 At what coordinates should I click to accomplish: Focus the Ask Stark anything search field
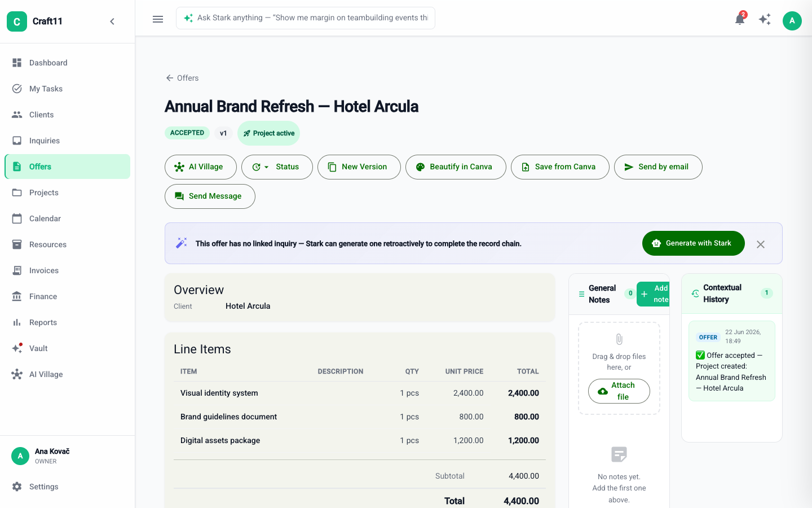[x=306, y=18]
